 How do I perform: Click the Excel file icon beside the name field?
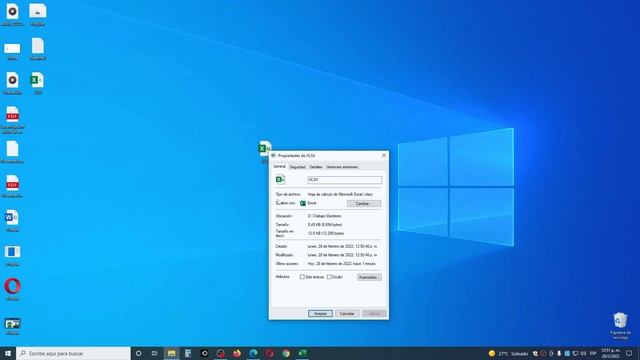tap(280, 179)
